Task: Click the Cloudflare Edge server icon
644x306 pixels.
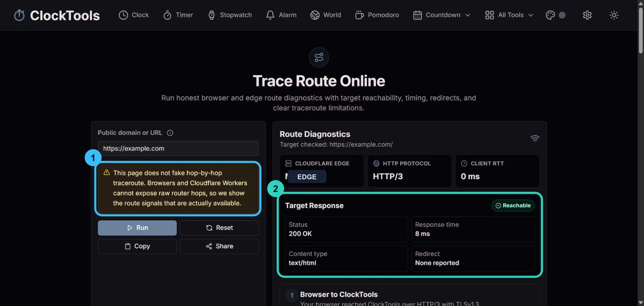Action: pos(288,163)
